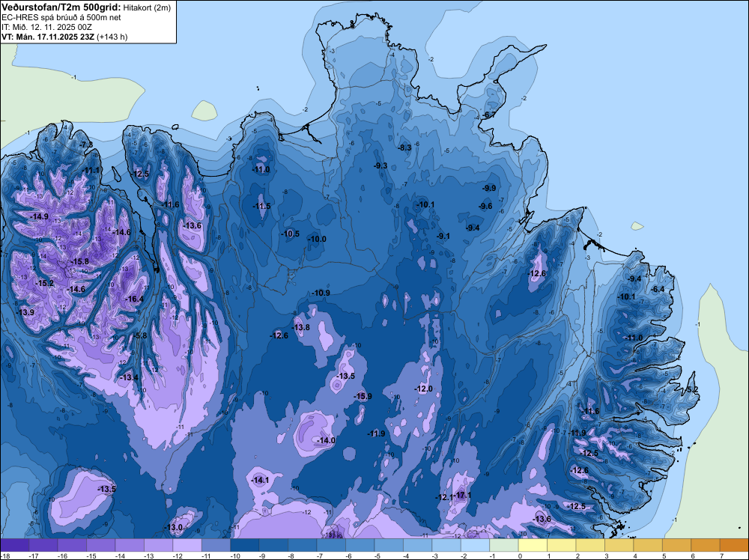
Task: Click the -7.3 temperature label
Action: coord(86,144)
